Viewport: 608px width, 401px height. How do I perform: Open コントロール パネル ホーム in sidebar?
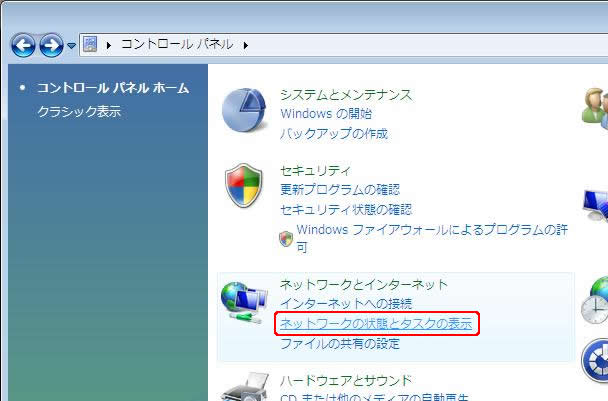click(x=113, y=88)
